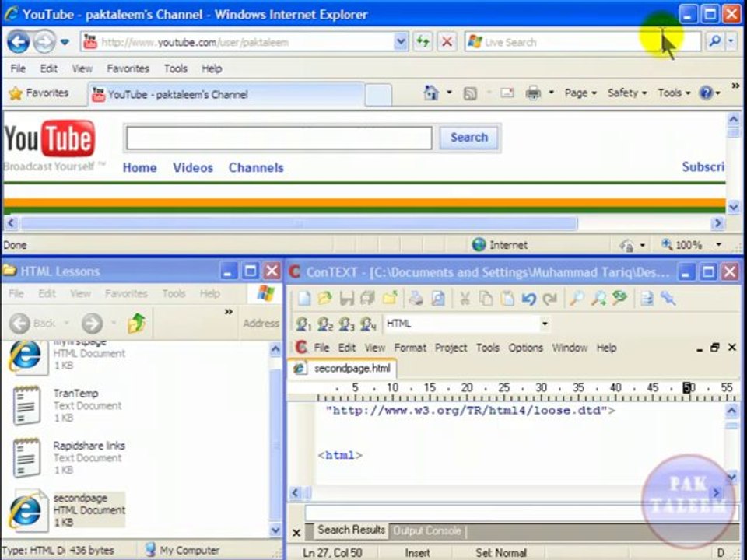Select the TranTemp text document
Image resolution: width=747 pixels, height=560 pixels.
pyautogui.click(x=68, y=406)
